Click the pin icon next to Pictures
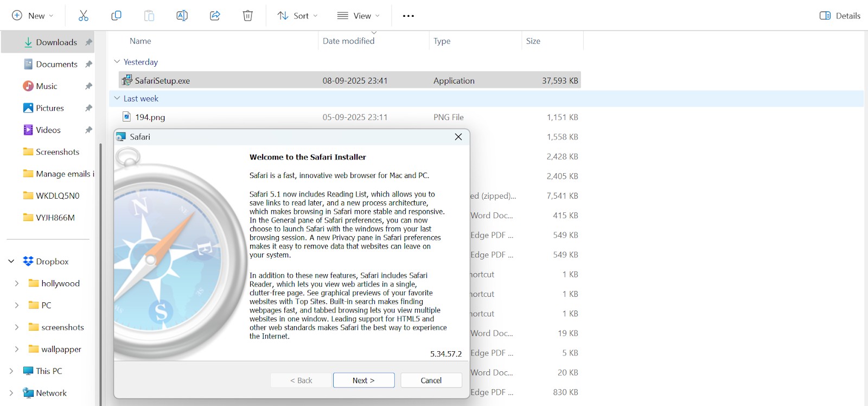Image resolution: width=868 pixels, height=406 pixels. tap(88, 108)
